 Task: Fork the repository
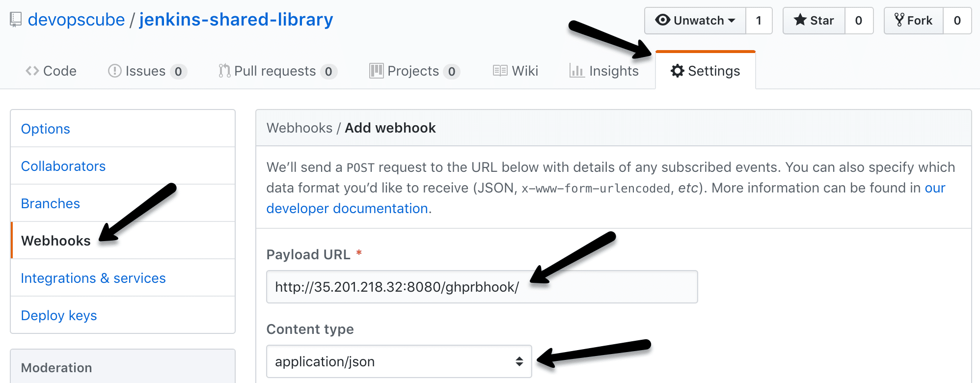(914, 21)
